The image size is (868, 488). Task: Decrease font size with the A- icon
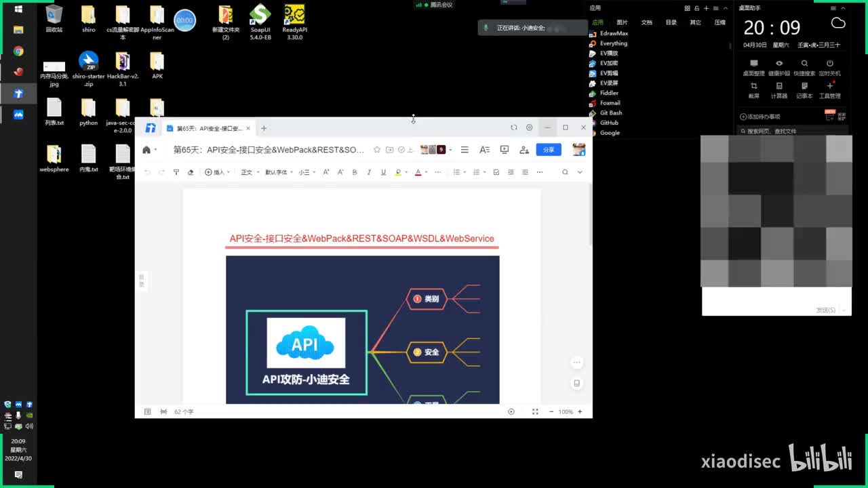tap(340, 172)
